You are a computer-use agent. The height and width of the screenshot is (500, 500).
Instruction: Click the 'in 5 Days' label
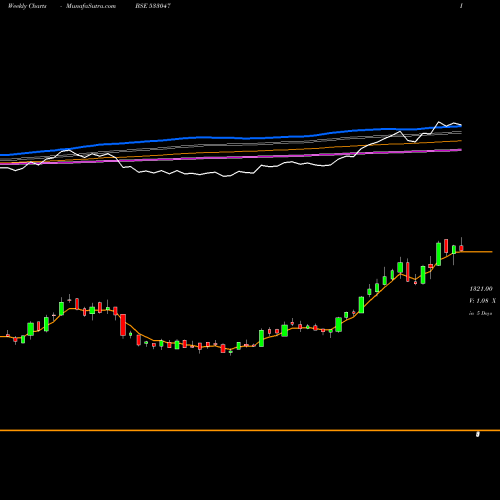pos(481,313)
